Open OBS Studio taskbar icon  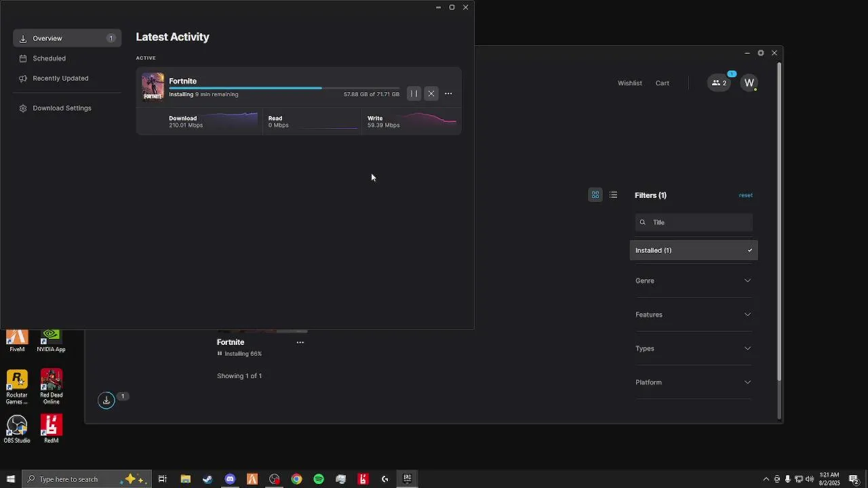click(x=274, y=479)
